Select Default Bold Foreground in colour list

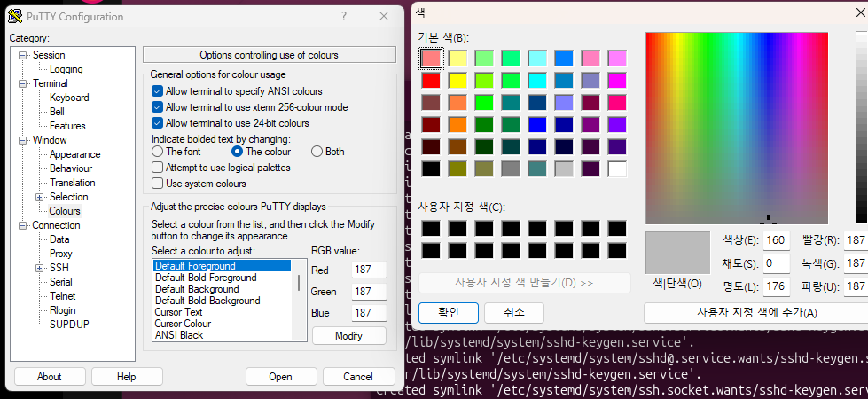click(222, 278)
